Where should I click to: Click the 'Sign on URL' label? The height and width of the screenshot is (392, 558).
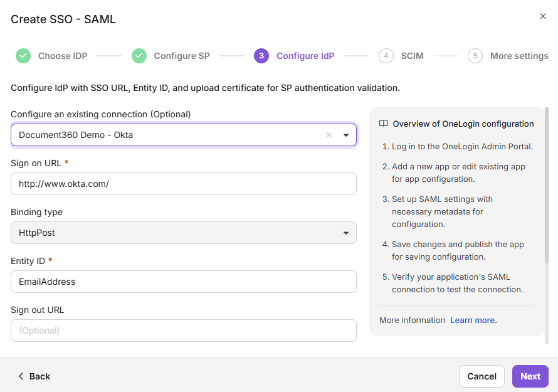(36, 163)
